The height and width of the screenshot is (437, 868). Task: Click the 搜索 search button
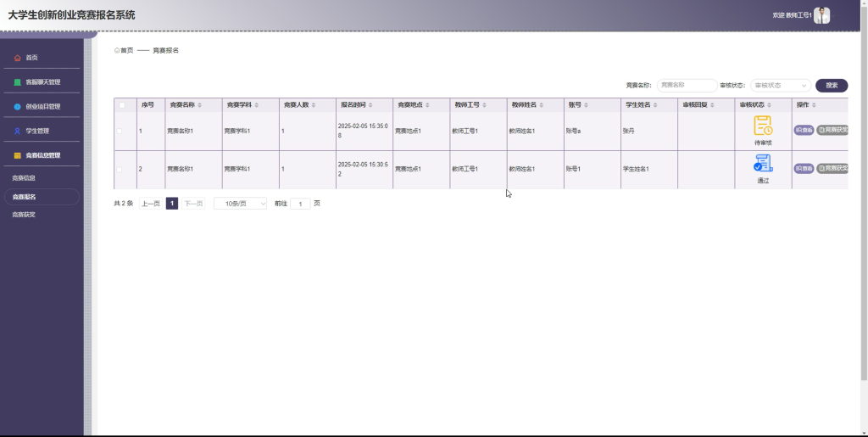(x=832, y=86)
